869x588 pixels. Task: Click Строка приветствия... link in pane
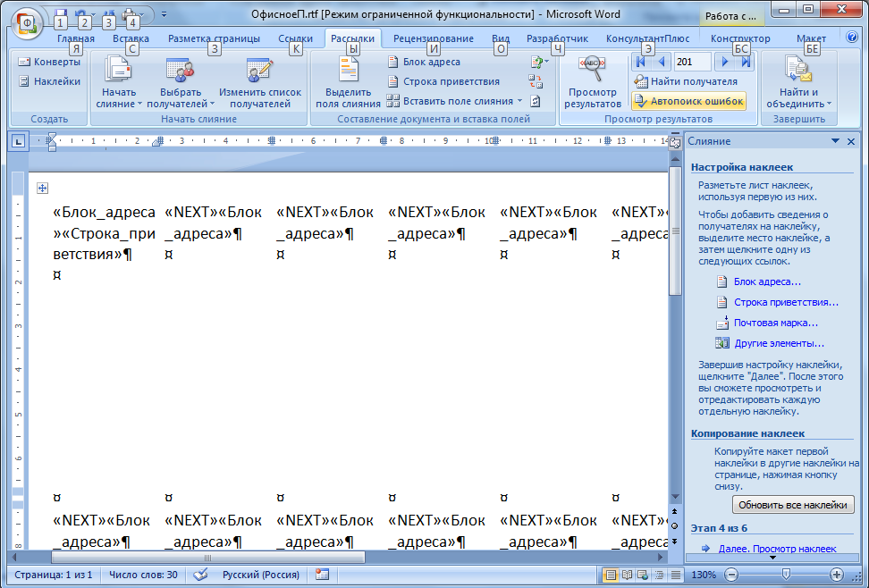(786, 303)
